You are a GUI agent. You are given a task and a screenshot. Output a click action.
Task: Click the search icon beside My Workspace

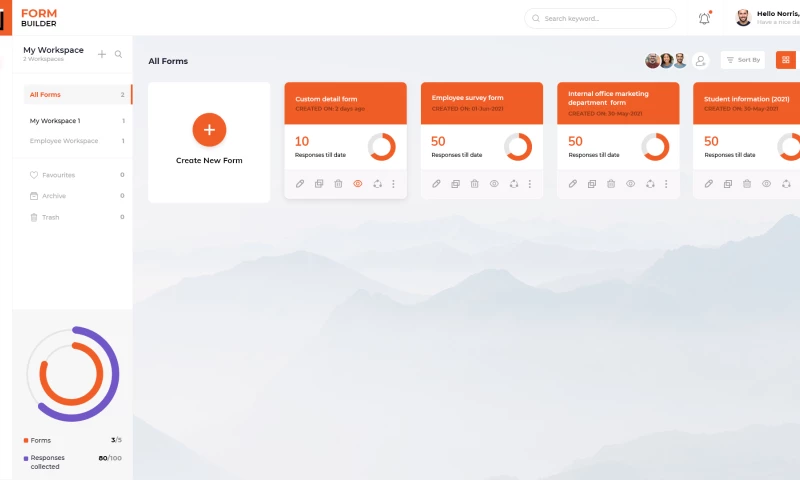pyautogui.click(x=118, y=54)
